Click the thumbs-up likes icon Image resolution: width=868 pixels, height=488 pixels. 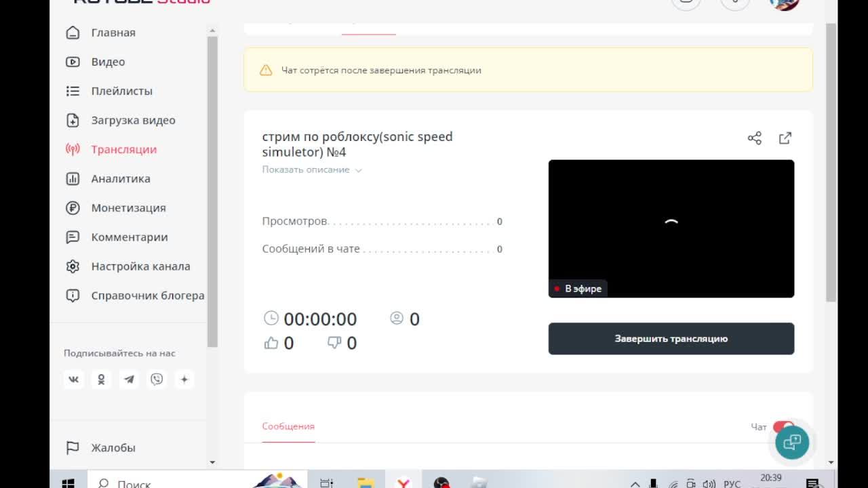[271, 343]
